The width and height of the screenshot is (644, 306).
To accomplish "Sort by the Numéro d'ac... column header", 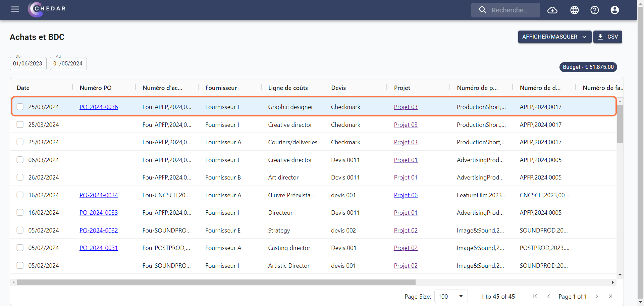I will pos(162,88).
